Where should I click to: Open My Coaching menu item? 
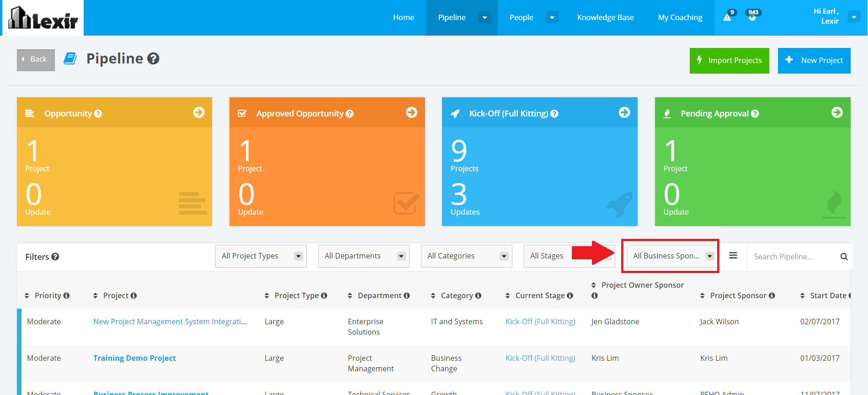pyautogui.click(x=680, y=17)
